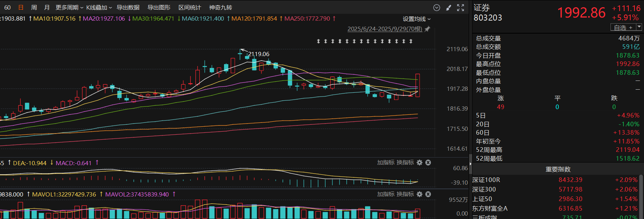
Task: Close the MACD indicator panel
Action: [x=428, y=163]
